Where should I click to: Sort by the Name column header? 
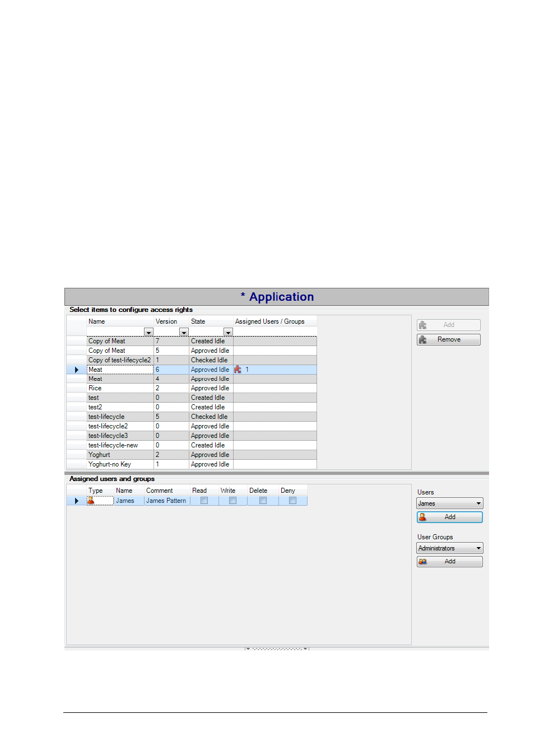[x=120, y=321]
